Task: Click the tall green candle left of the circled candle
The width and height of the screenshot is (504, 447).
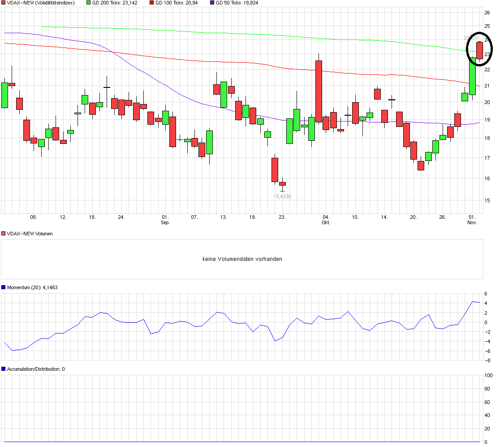Action: point(472,76)
